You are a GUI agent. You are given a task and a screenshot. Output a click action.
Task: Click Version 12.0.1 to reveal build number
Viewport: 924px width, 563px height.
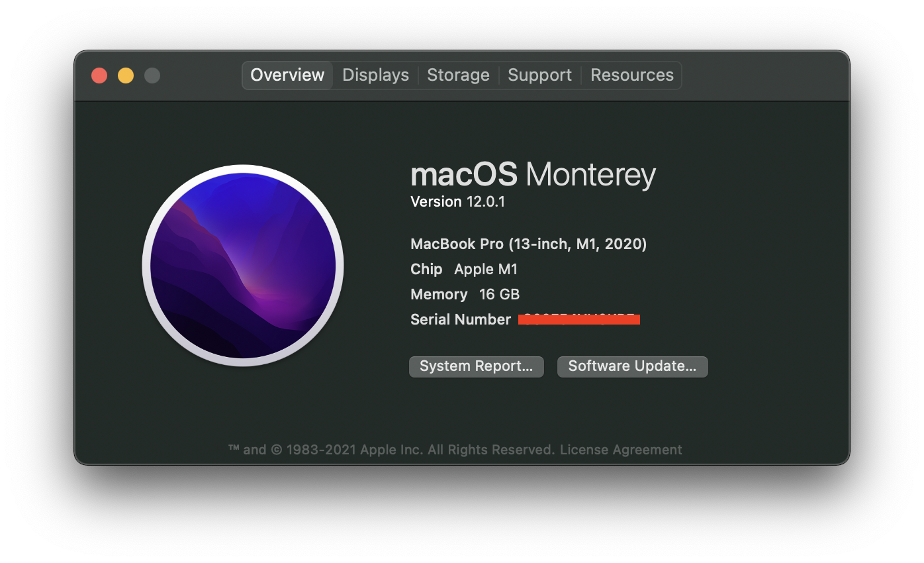(x=457, y=202)
